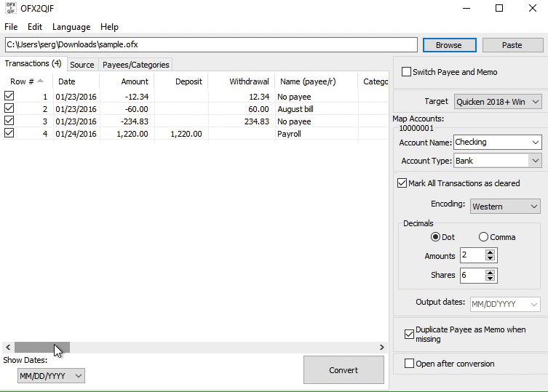Switch to the Payees/Categories tab
The image size is (548, 392).
[x=135, y=65]
